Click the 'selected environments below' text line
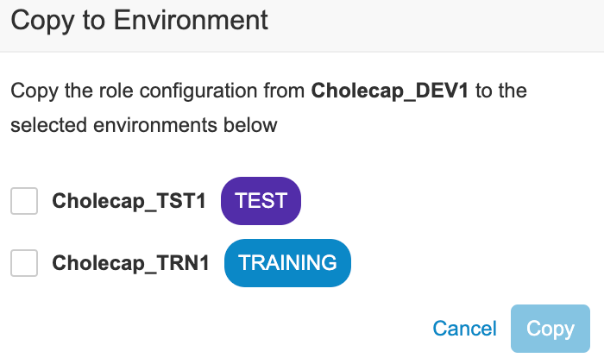 [x=144, y=125]
